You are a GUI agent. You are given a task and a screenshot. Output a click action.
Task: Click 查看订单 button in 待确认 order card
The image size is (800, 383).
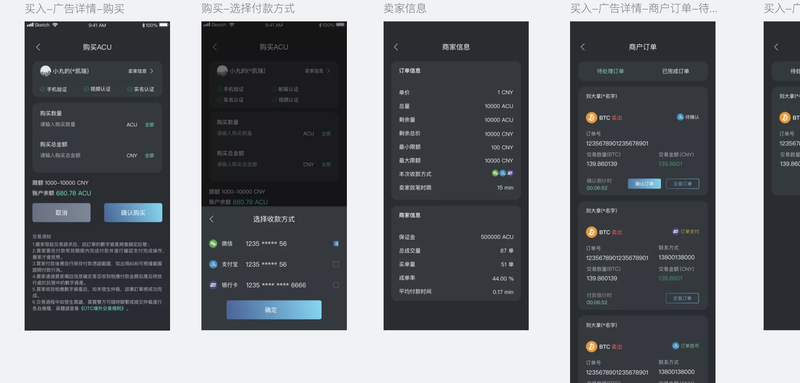(683, 184)
